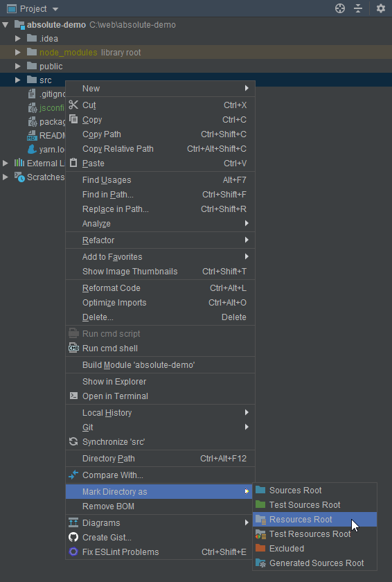Viewport: 392px width, 582px height.
Task: Click the Cut scissors icon
Action: pyautogui.click(x=73, y=105)
